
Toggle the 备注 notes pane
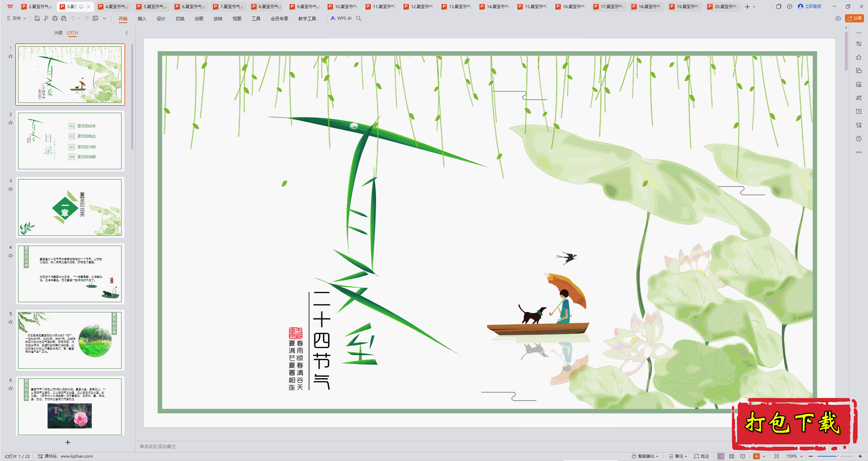[677, 456]
